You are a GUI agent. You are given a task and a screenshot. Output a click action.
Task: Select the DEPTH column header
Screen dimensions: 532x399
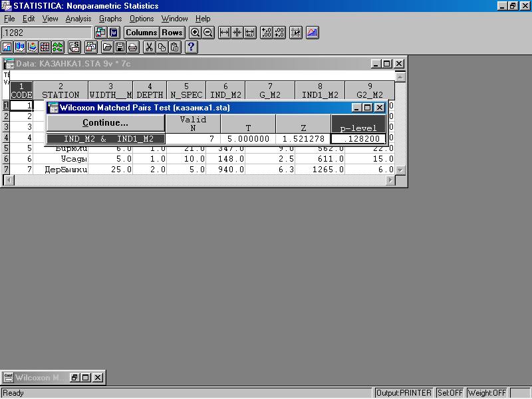(150, 90)
